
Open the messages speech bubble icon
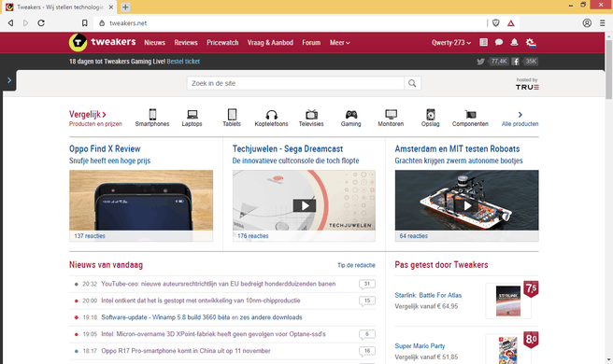click(x=499, y=42)
